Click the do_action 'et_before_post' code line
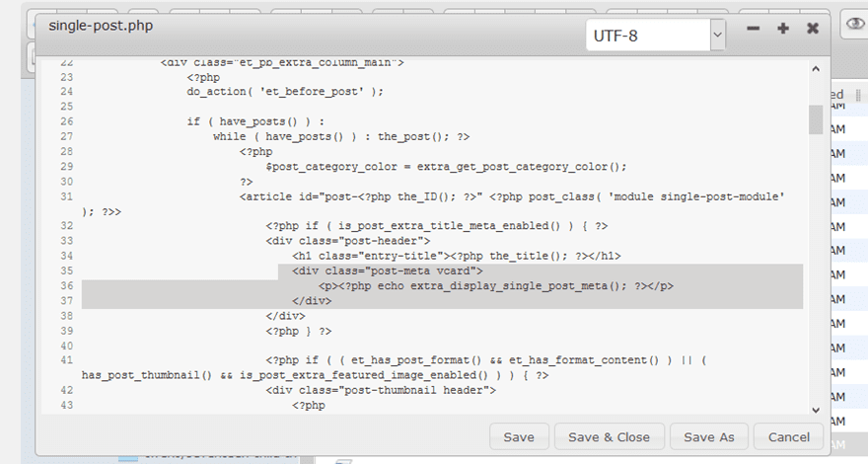The image size is (868, 464). click(x=284, y=92)
